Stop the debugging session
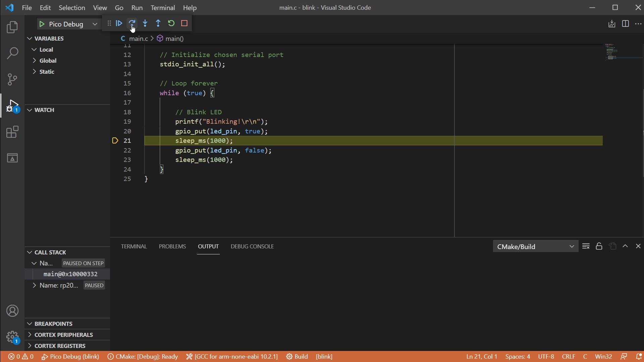Screen dimensions: 644x362 point(184,23)
